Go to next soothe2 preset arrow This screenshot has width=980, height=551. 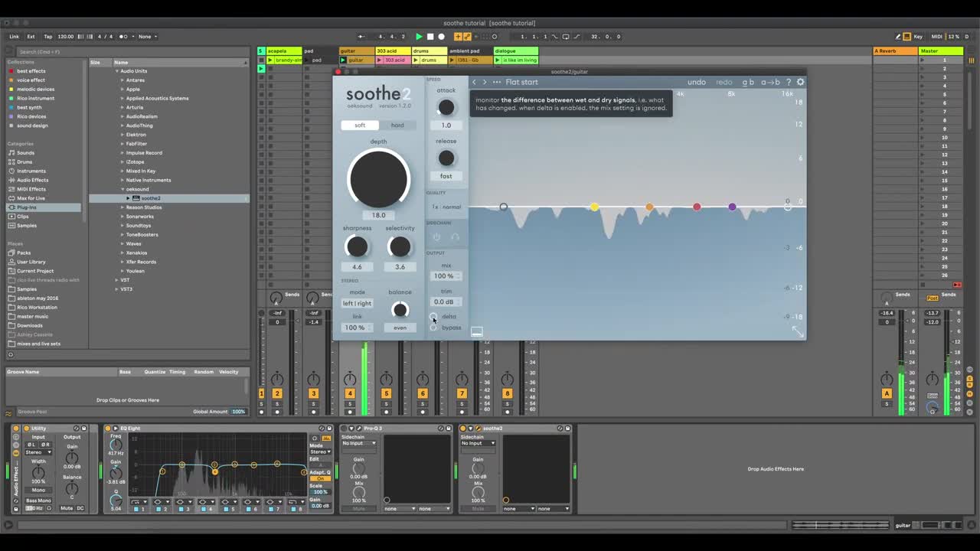pos(485,82)
